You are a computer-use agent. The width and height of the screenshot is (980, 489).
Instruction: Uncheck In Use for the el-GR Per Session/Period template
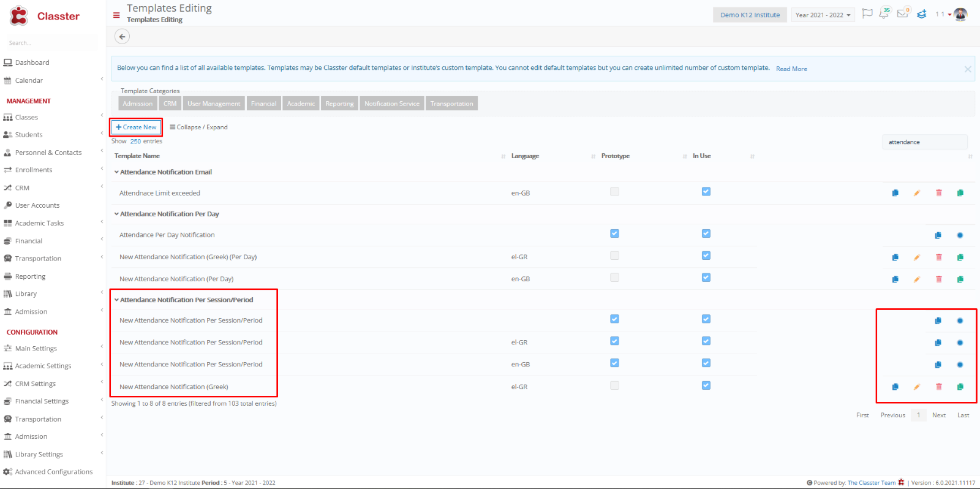tap(706, 341)
